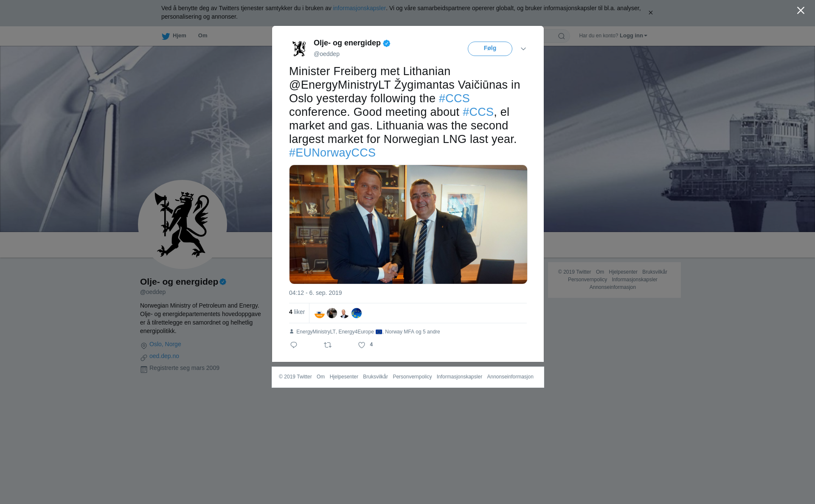The height and width of the screenshot is (504, 815).
Task: Click the Twitter bird Hjem icon
Action: pyautogui.click(x=166, y=36)
